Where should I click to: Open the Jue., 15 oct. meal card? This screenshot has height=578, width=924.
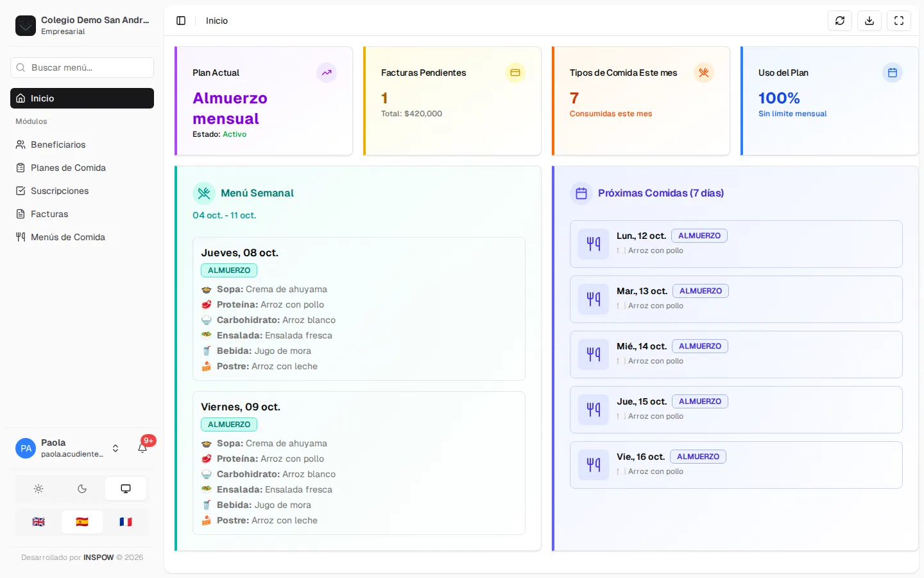click(736, 410)
